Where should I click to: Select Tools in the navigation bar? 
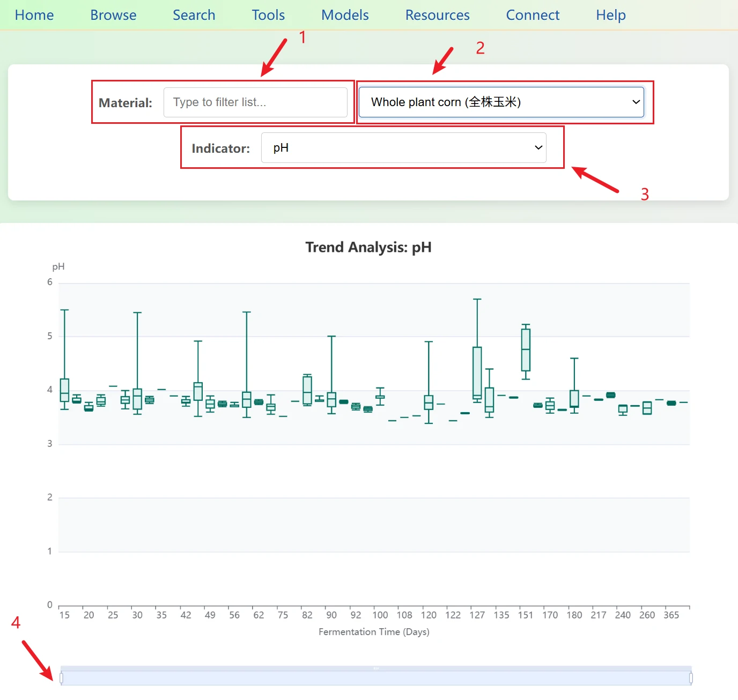pyautogui.click(x=268, y=15)
